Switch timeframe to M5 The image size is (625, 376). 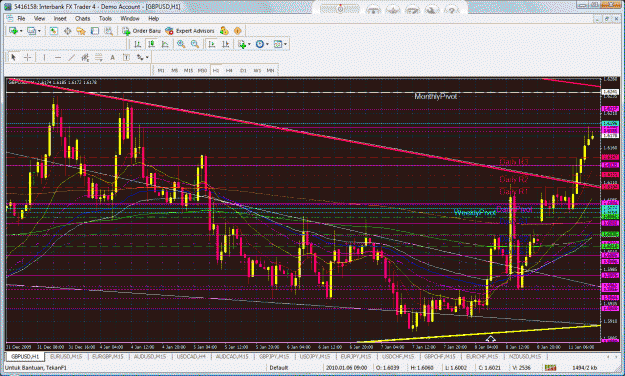174,70
